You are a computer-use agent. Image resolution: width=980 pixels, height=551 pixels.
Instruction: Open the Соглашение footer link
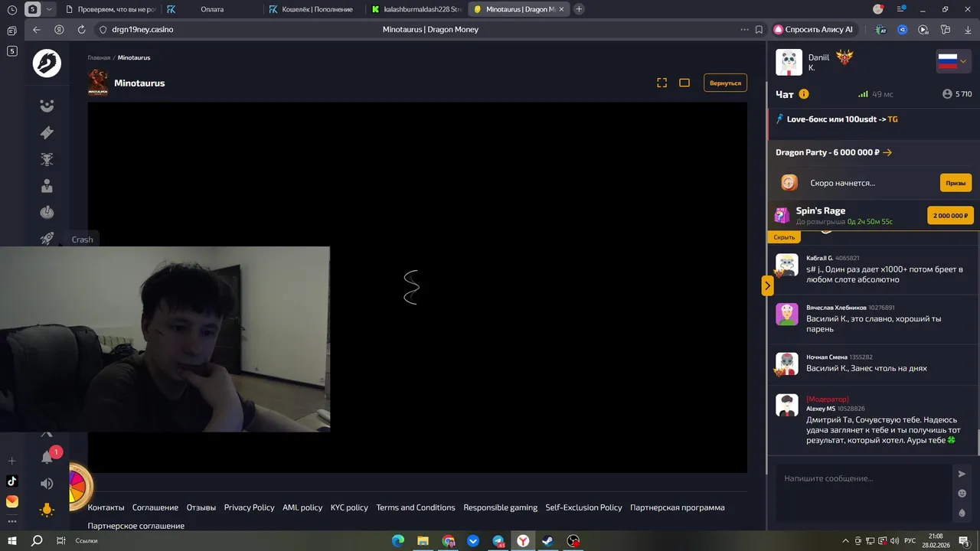[x=155, y=507]
